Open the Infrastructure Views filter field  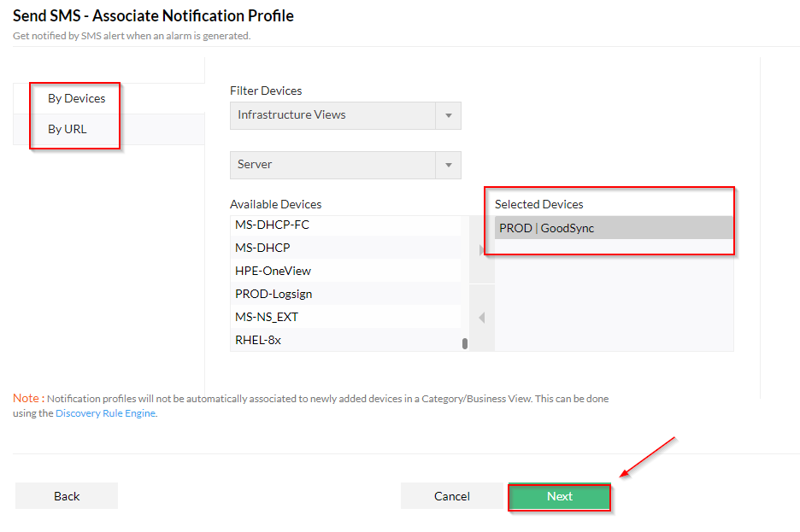[345, 115]
